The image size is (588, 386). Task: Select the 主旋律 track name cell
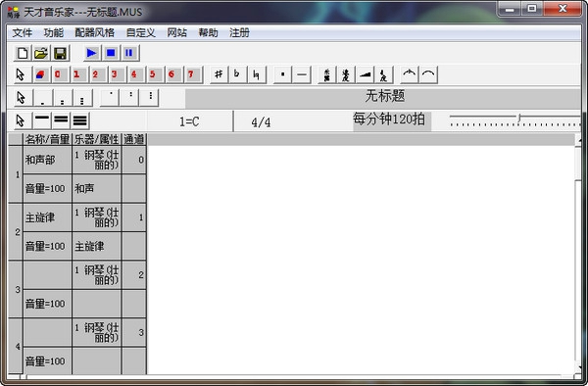pos(47,217)
